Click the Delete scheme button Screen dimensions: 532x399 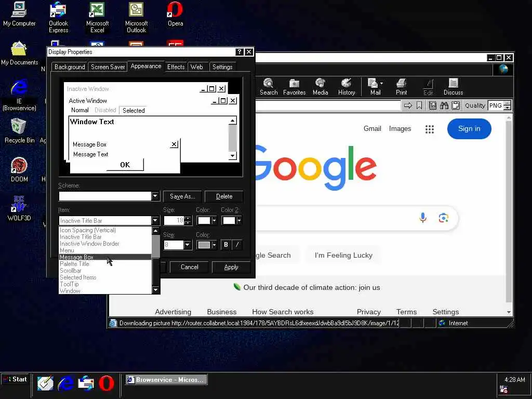(x=224, y=196)
